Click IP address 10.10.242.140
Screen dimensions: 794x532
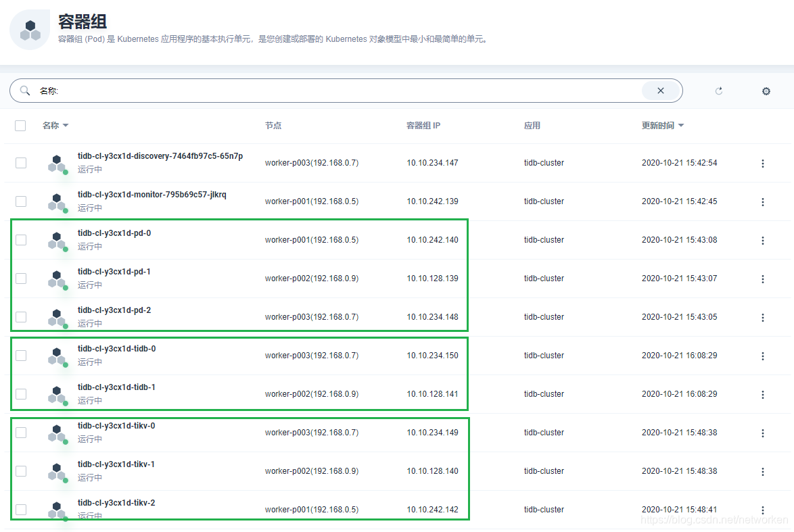tap(432, 240)
